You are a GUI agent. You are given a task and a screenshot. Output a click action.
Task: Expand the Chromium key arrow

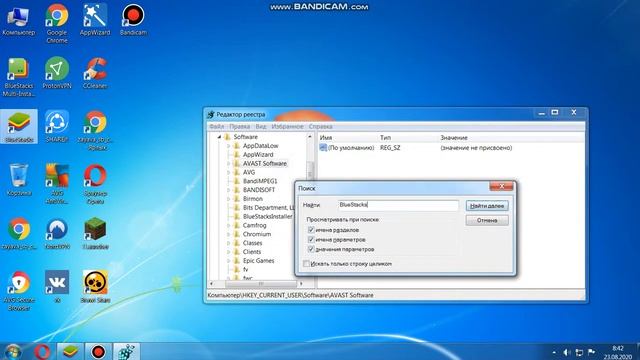[x=229, y=234]
